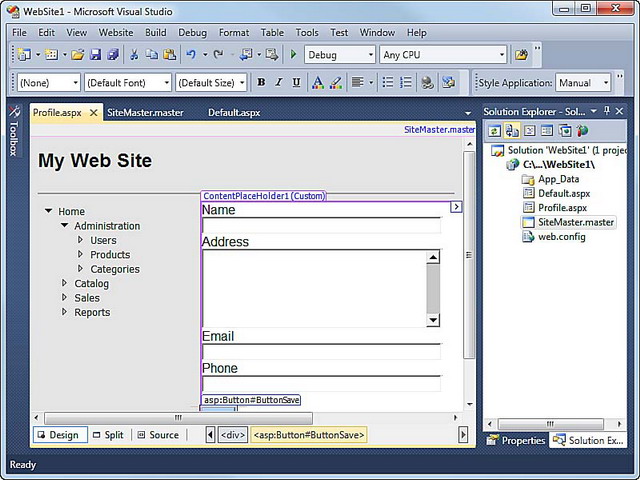Open the Default Size dropdown
The image size is (640, 480).
pos(211,83)
